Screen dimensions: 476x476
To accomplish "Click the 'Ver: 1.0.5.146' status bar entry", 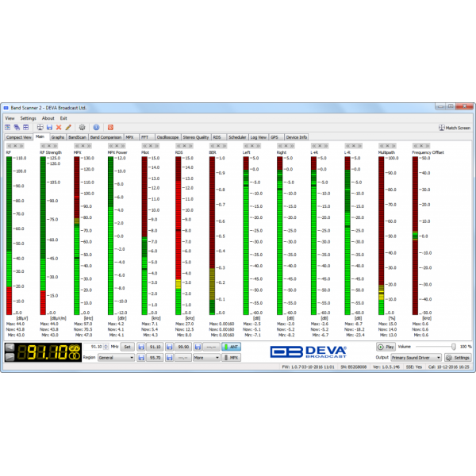I will click(386, 367).
